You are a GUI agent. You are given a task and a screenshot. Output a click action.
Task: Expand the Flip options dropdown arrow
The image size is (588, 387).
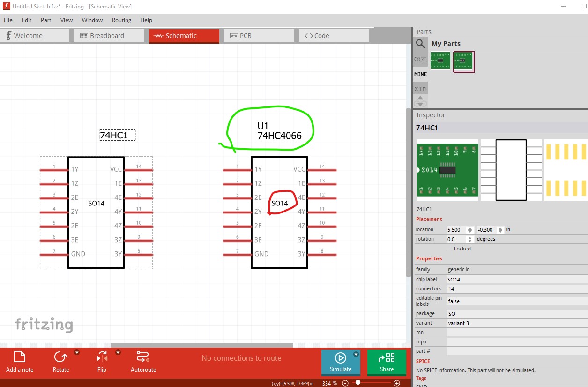coord(118,352)
